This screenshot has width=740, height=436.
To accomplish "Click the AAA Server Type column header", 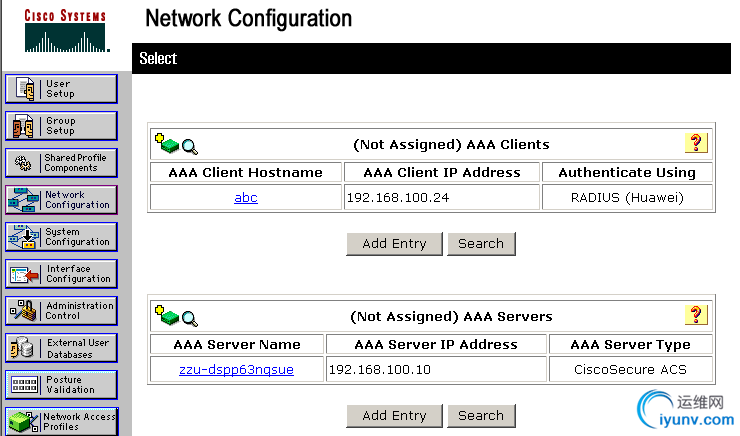I will 631,344.
